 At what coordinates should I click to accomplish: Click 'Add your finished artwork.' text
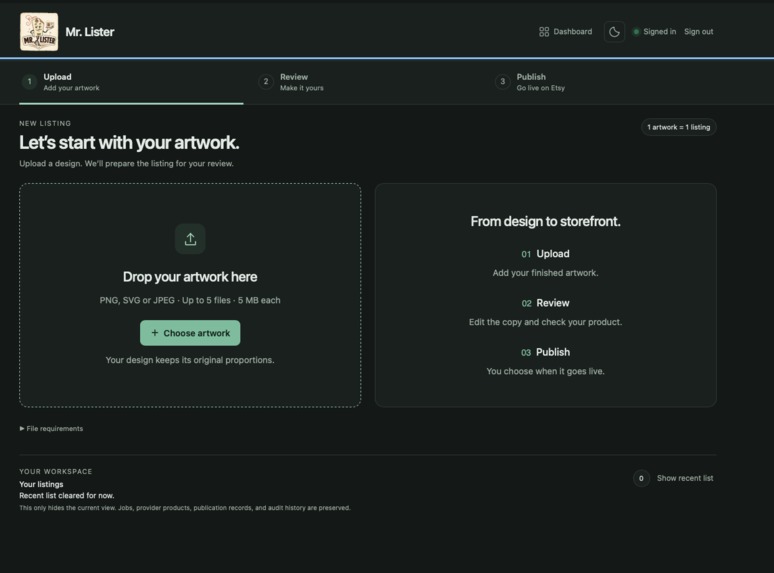click(x=545, y=273)
